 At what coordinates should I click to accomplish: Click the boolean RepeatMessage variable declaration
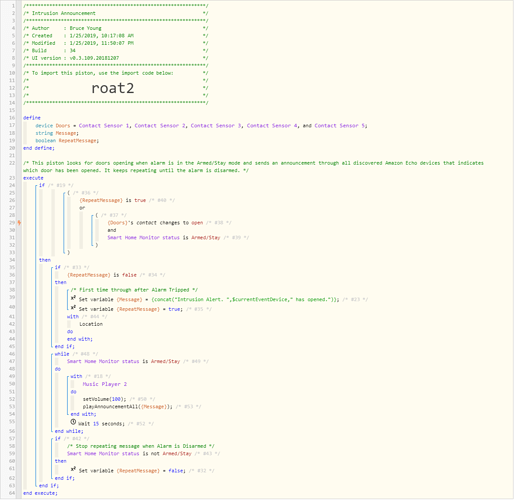point(67,141)
